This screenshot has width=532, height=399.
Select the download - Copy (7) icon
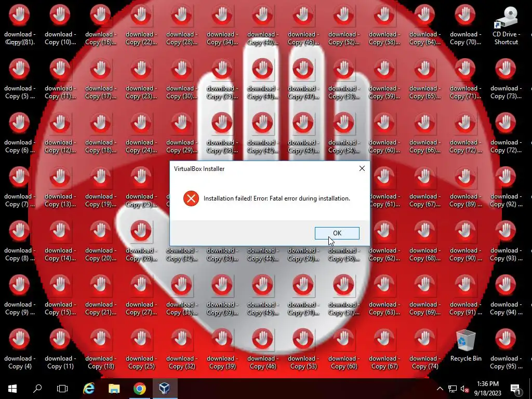[x=20, y=188]
